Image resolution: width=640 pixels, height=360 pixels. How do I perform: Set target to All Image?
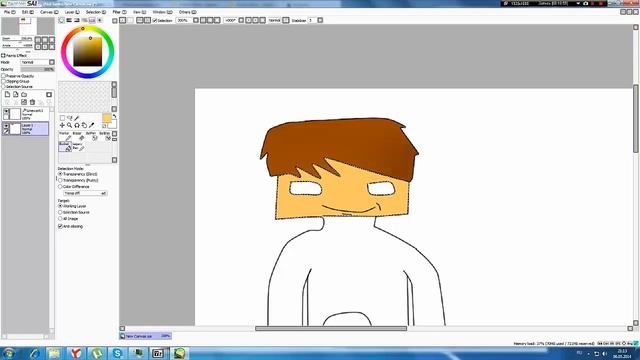(60, 219)
